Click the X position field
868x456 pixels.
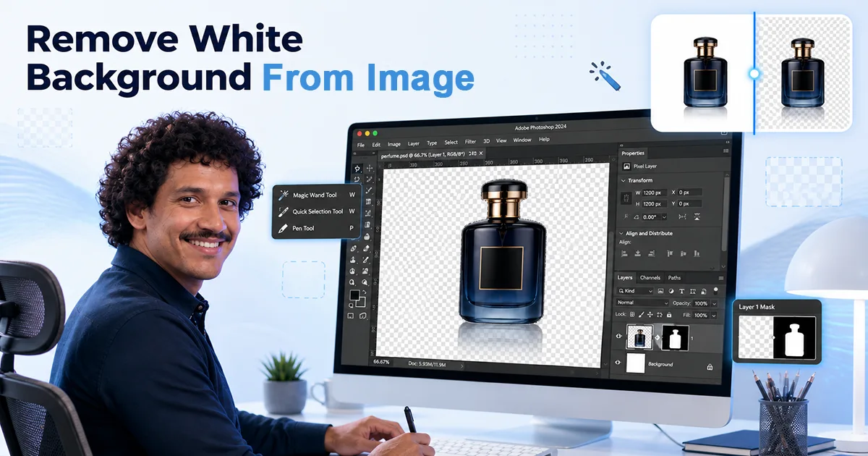pyautogui.click(x=690, y=193)
